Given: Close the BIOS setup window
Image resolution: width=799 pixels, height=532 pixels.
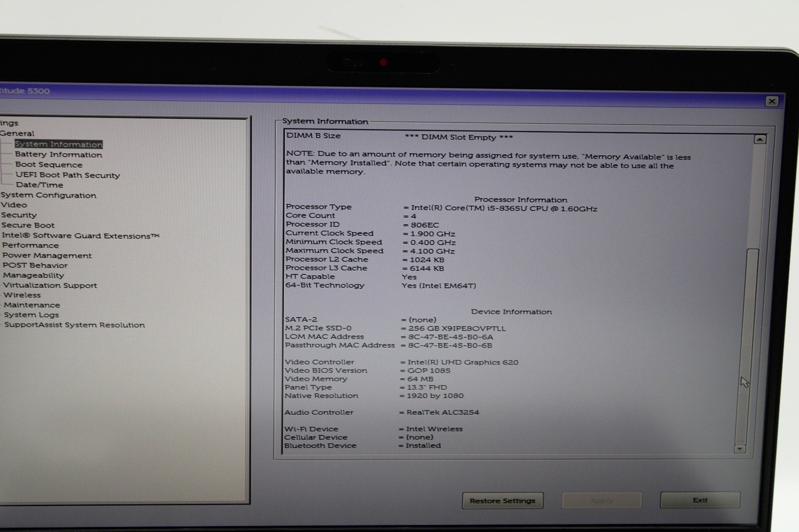Looking at the screenshot, I should 772,101.
